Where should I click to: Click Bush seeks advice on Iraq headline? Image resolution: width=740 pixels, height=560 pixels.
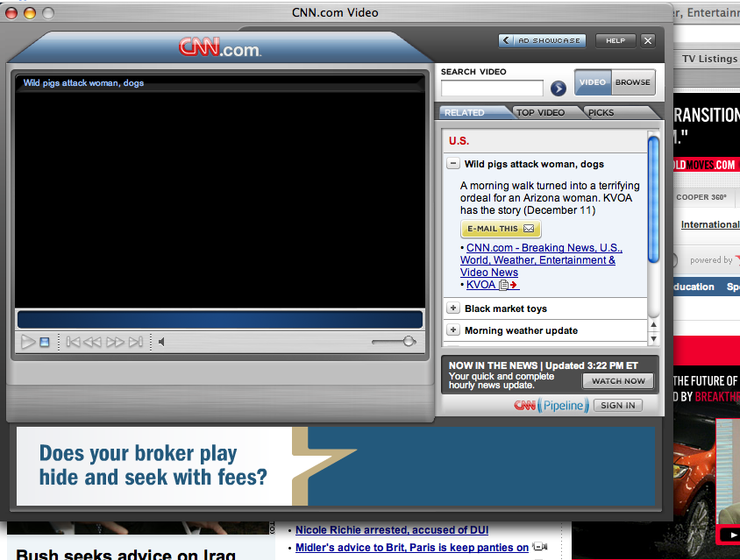click(125, 554)
